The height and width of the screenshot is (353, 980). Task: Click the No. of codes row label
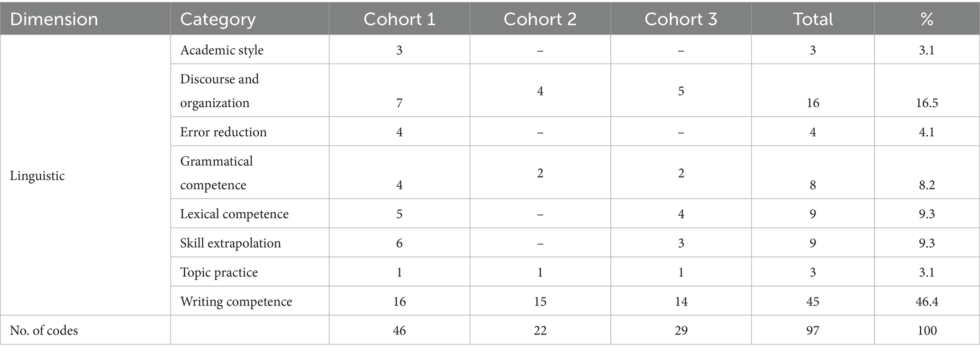click(44, 330)
